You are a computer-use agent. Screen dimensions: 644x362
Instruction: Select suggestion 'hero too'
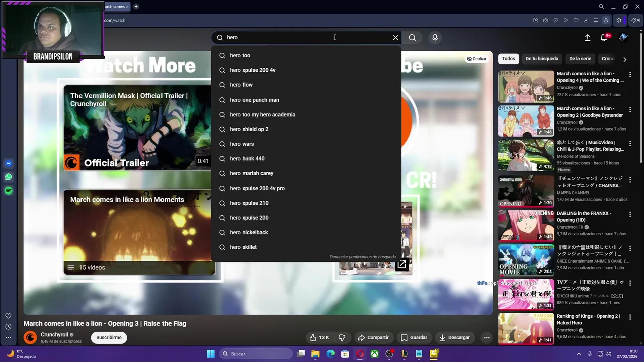click(306, 55)
